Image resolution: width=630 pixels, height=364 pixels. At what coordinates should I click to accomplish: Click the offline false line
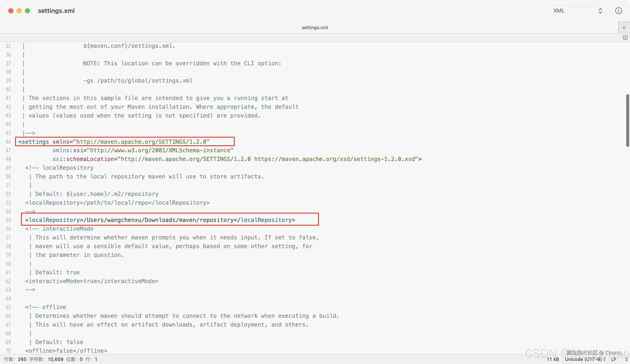[x=66, y=350]
